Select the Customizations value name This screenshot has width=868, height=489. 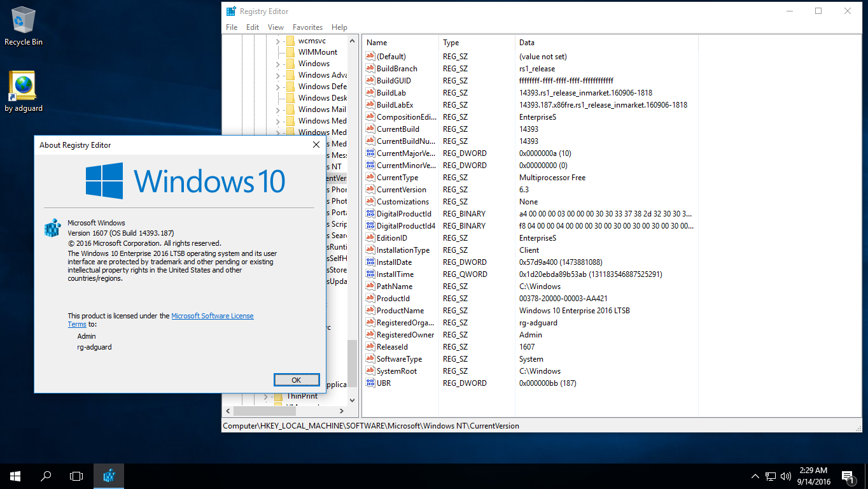coord(403,202)
